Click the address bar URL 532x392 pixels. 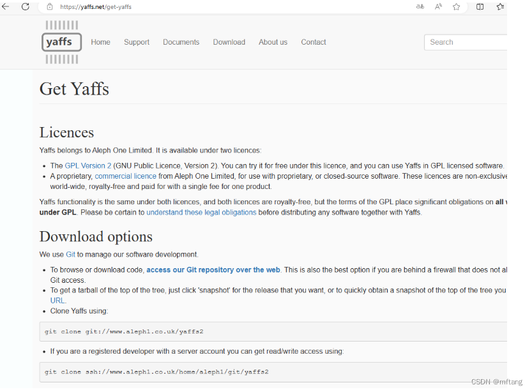(96, 6)
